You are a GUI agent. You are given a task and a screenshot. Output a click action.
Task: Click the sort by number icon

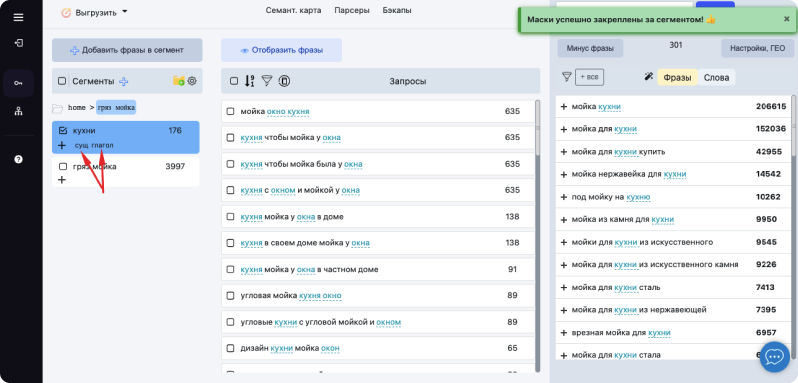(x=249, y=80)
